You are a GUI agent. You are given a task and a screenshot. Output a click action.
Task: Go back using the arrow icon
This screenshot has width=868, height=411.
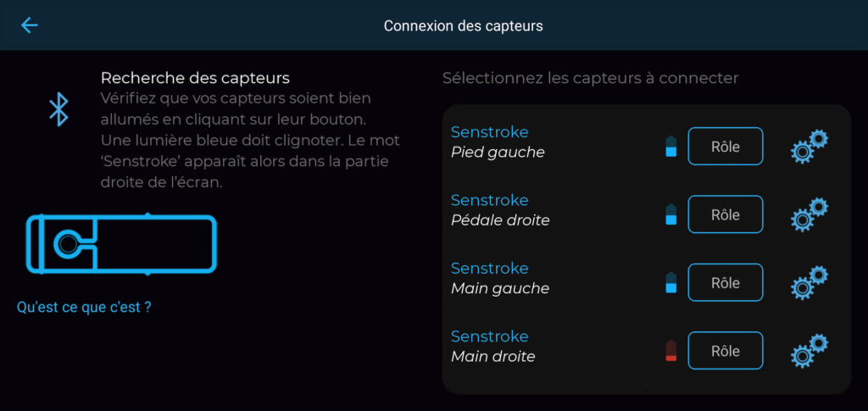pos(30,25)
